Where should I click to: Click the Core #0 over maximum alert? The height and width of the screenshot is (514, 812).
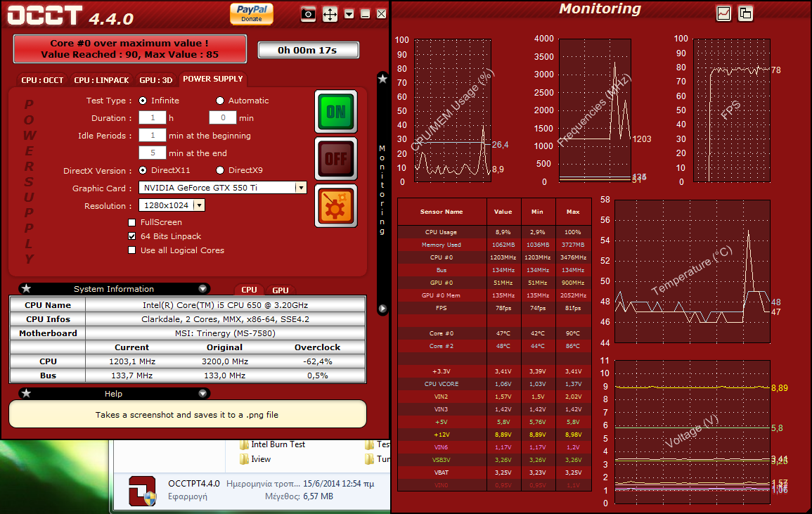coord(129,49)
